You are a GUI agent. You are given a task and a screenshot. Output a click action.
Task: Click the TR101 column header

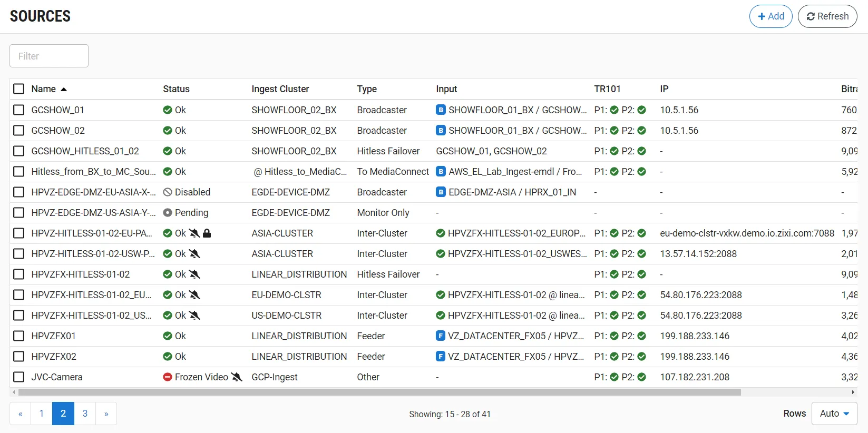tap(607, 89)
